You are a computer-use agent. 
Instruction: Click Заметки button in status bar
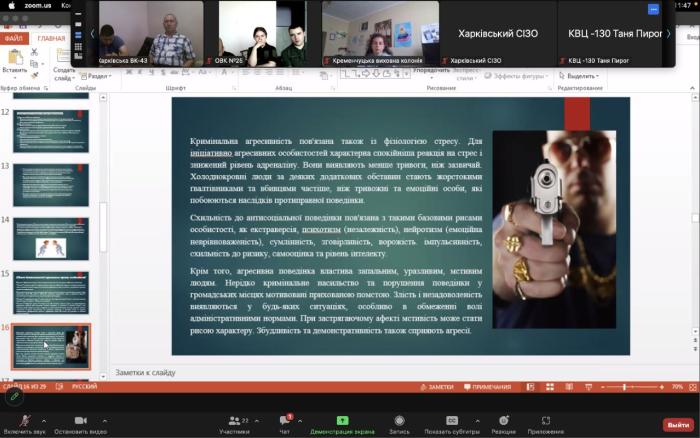441,386
